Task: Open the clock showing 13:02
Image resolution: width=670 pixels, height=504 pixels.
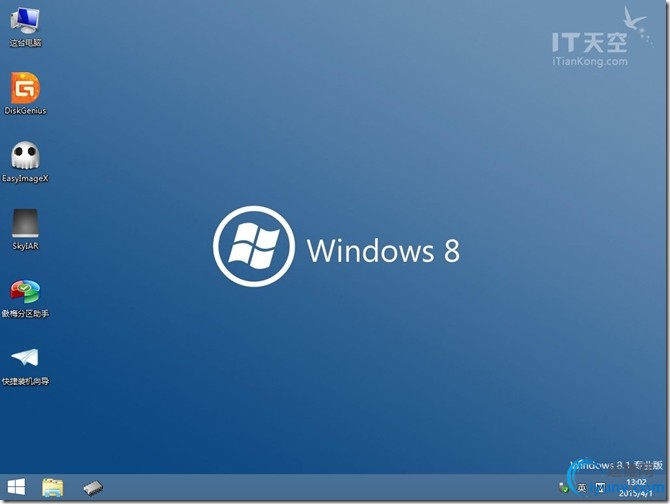Action: [636, 487]
